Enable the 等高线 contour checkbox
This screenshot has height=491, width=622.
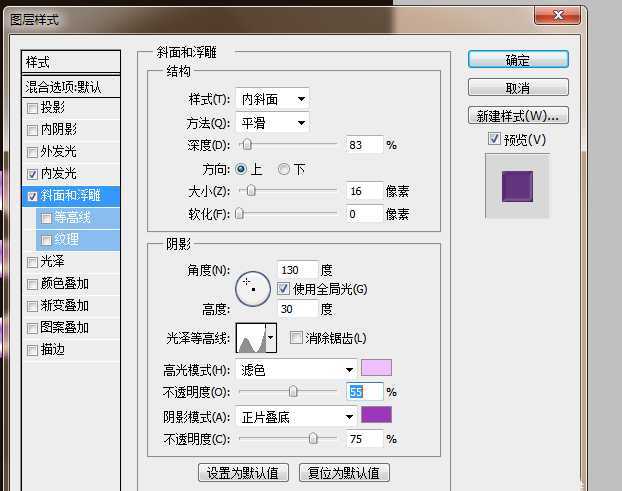click(x=46, y=218)
